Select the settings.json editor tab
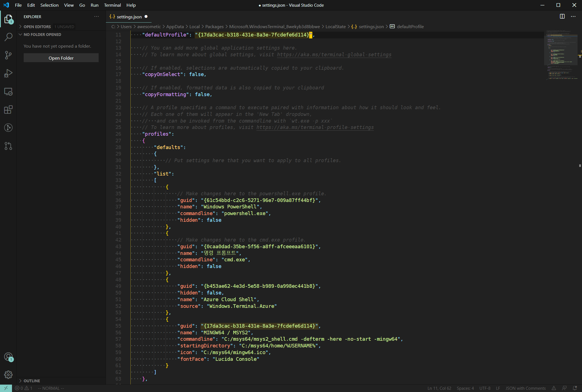582x392 pixels. (x=129, y=17)
